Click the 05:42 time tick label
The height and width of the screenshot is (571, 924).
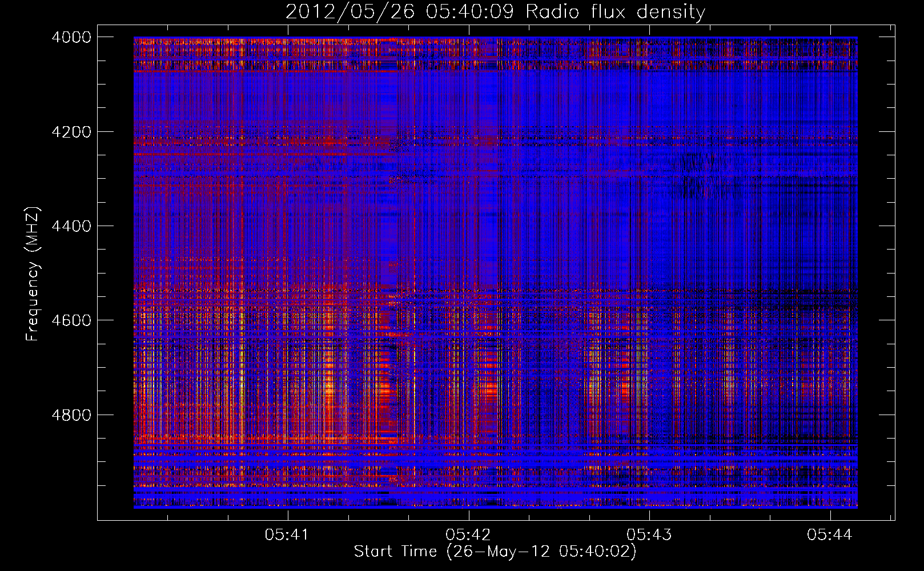(468, 534)
